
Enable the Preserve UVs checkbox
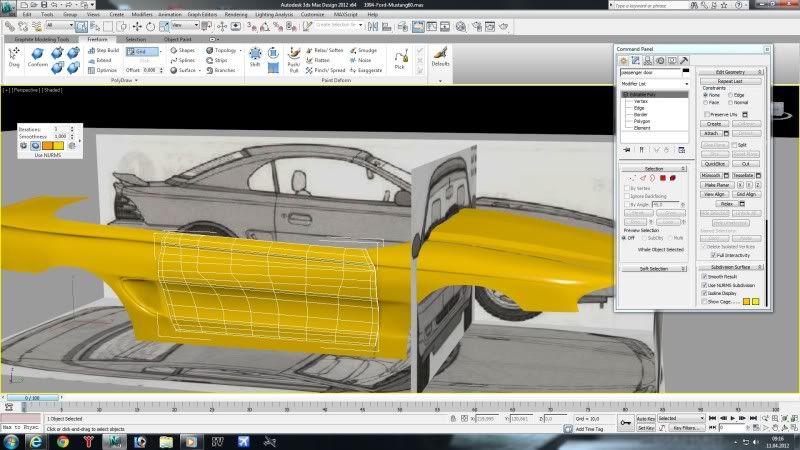[x=705, y=115]
